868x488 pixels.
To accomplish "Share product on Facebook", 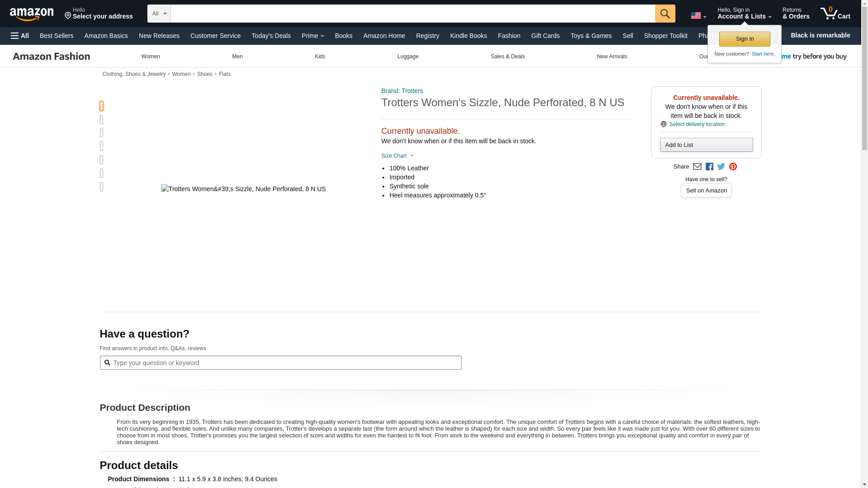I will click(709, 167).
